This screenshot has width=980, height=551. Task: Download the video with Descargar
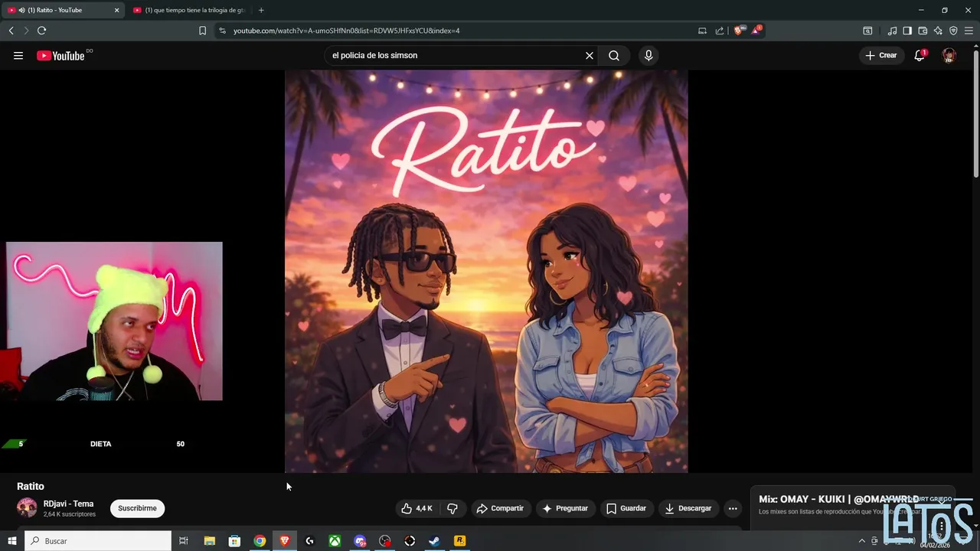tap(688, 508)
